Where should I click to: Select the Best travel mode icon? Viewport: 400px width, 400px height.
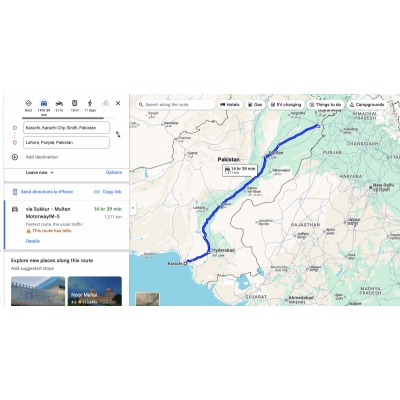click(x=28, y=103)
